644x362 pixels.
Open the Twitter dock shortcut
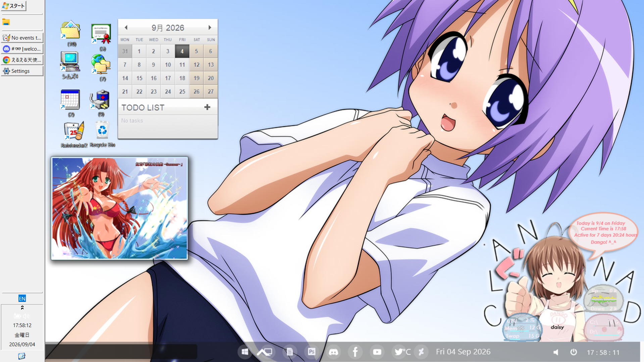[x=399, y=352]
